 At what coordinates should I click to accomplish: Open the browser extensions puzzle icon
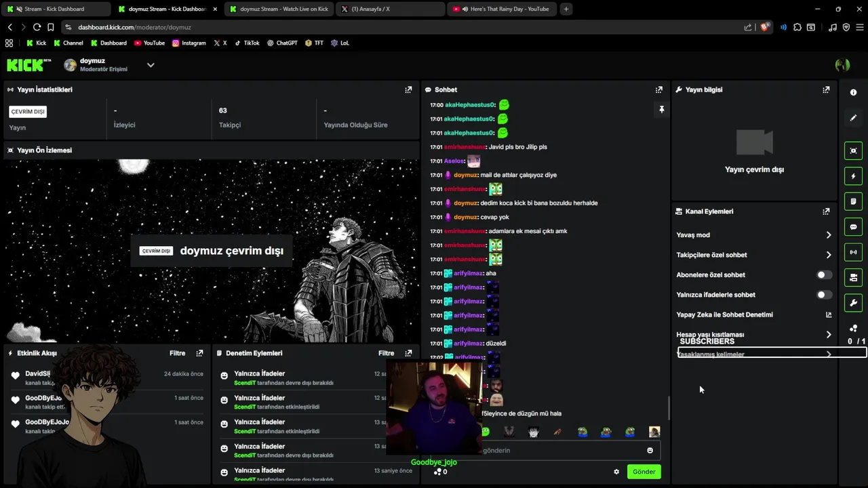(x=797, y=27)
